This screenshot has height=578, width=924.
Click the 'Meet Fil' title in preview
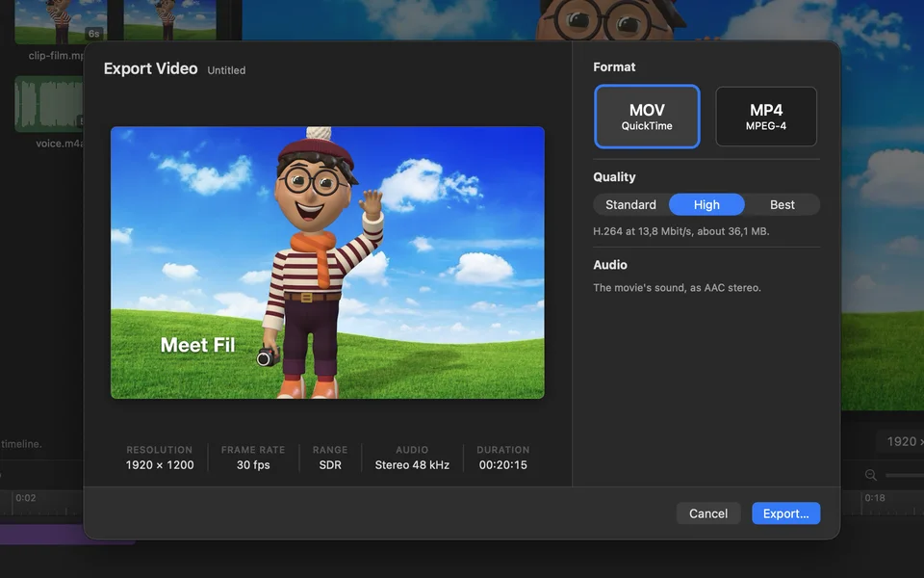[198, 345]
